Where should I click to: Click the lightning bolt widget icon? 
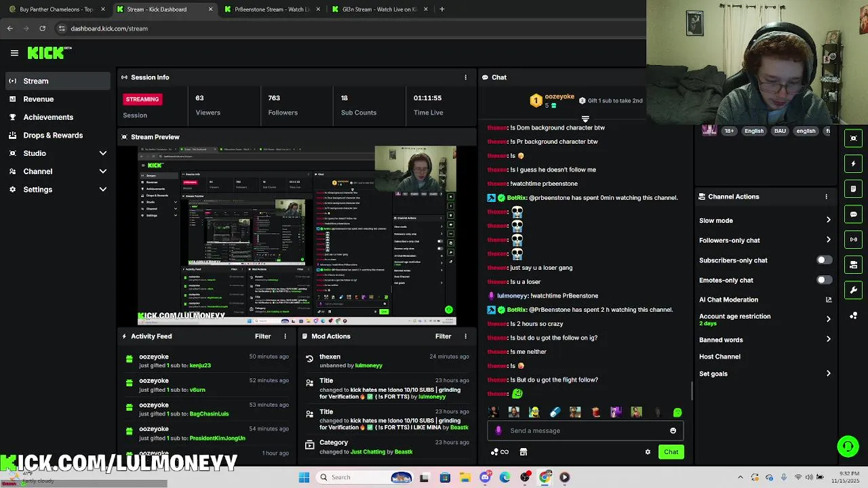click(854, 163)
